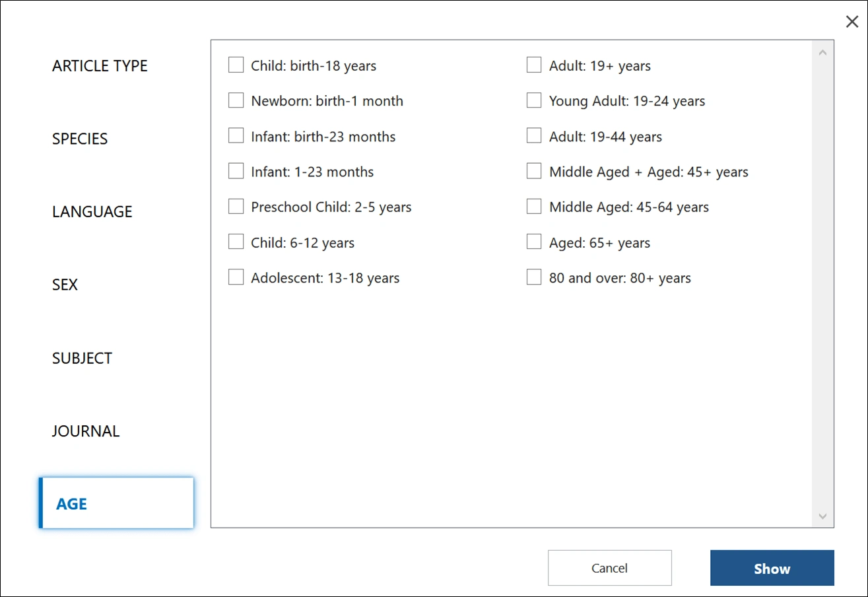
Task: Click the Cancel button
Action: [x=609, y=568]
